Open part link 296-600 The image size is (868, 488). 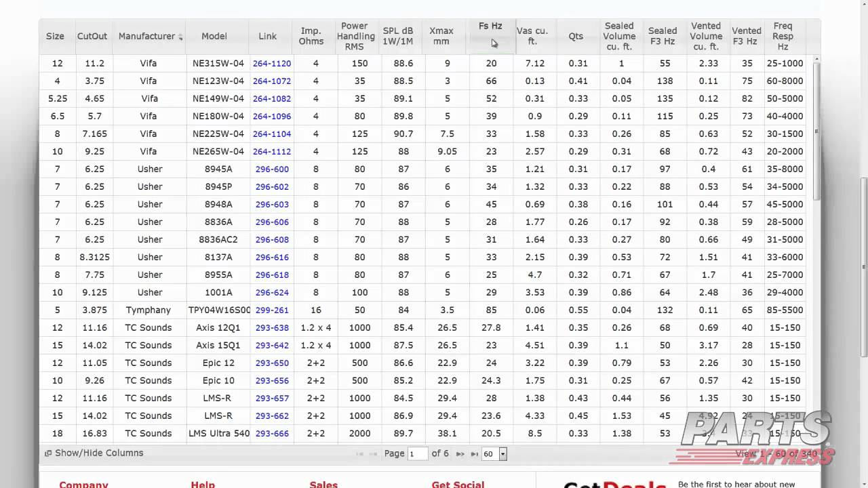coord(272,169)
